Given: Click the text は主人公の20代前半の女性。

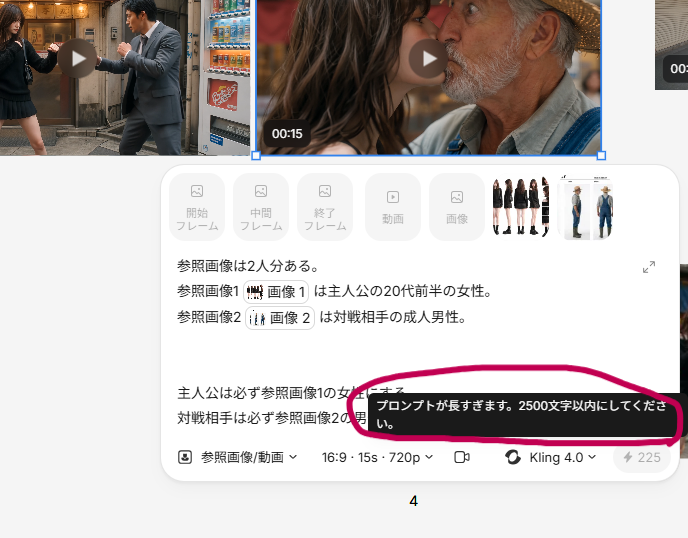Looking at the screenshot, I should click(403, 291).
